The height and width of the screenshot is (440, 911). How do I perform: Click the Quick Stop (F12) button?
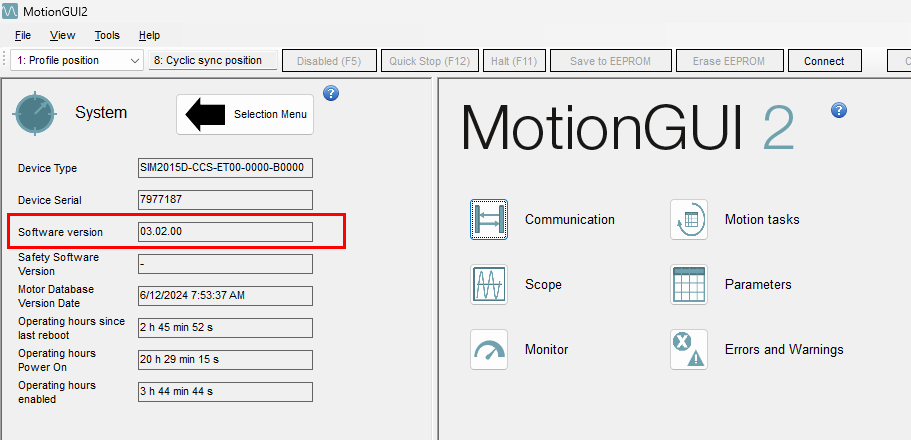pos(429,61)
